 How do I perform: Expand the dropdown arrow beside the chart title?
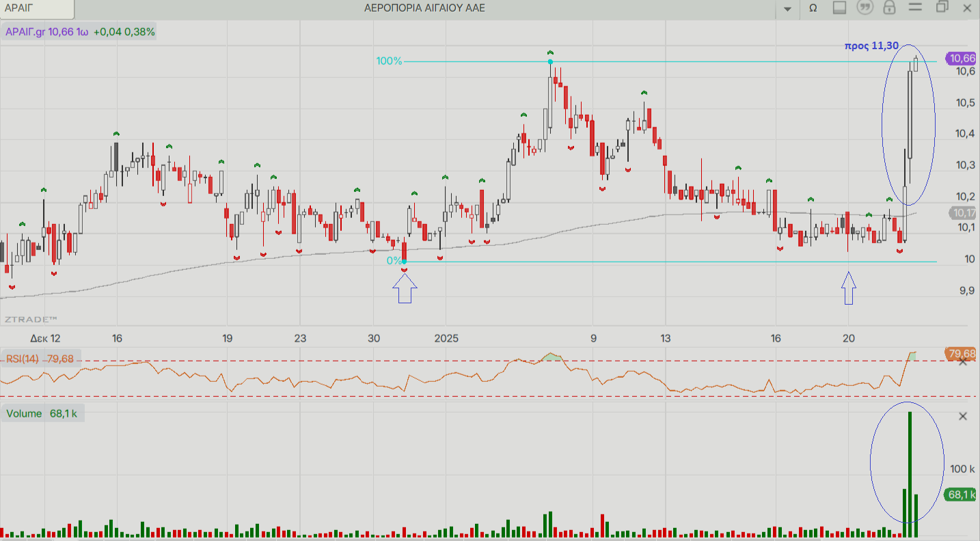click(x=788, y=9)
